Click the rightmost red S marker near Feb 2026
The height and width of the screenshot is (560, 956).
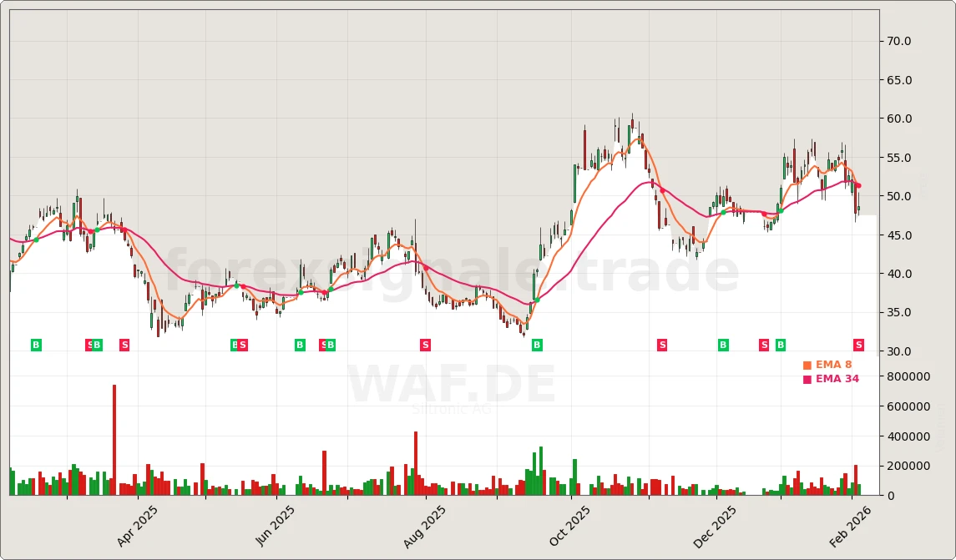click(x=858, y=344)
